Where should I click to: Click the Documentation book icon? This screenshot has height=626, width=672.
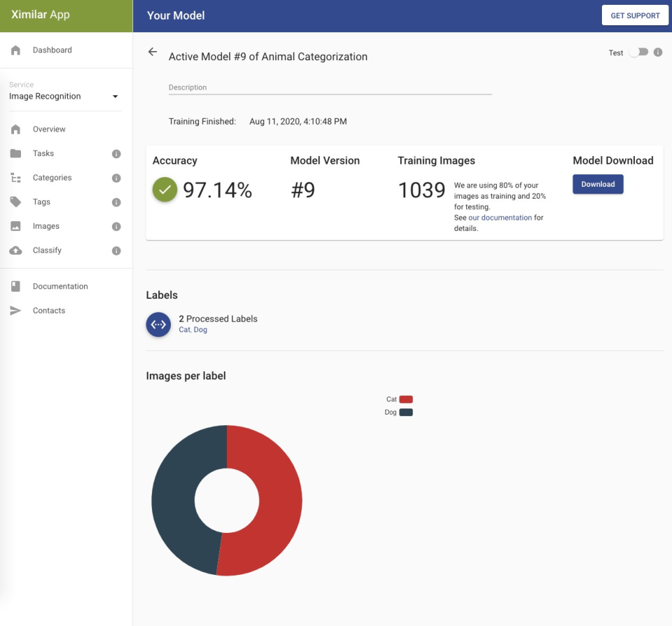pos(15,287)
